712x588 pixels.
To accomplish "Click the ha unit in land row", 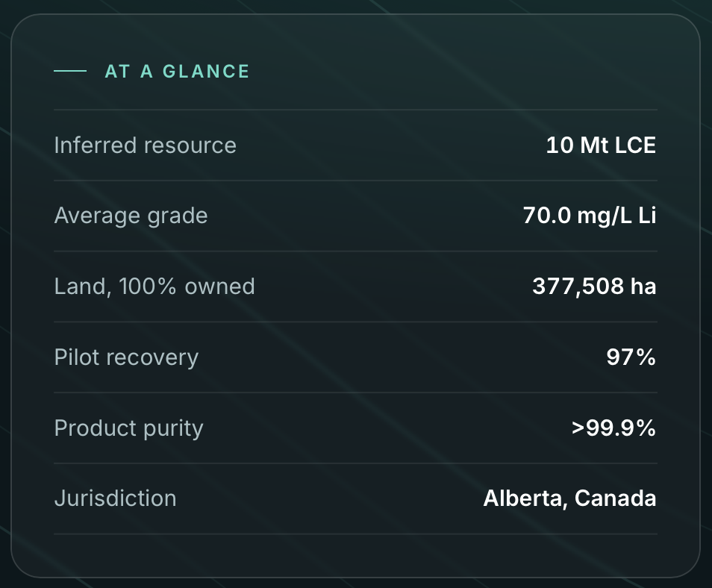I will (x=643, y=287).
